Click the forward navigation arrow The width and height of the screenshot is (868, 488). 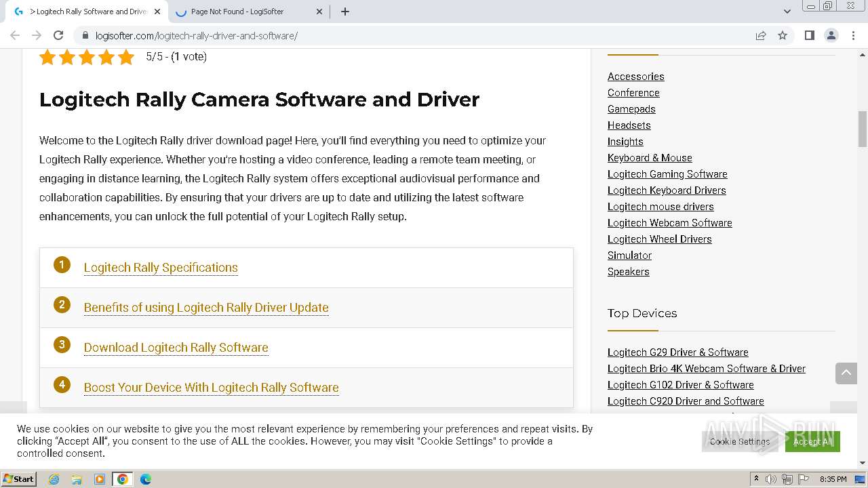tap(37, 35)
